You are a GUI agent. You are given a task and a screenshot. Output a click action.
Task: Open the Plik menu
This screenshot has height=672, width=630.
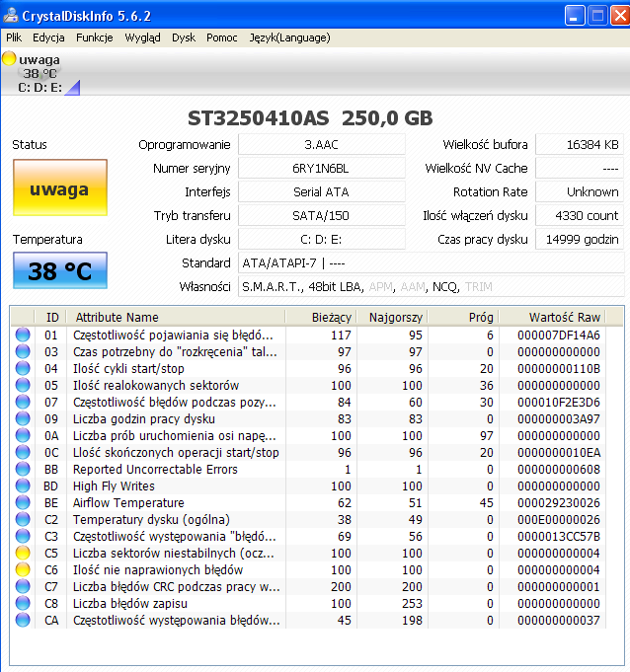click(x=14, y=37)
